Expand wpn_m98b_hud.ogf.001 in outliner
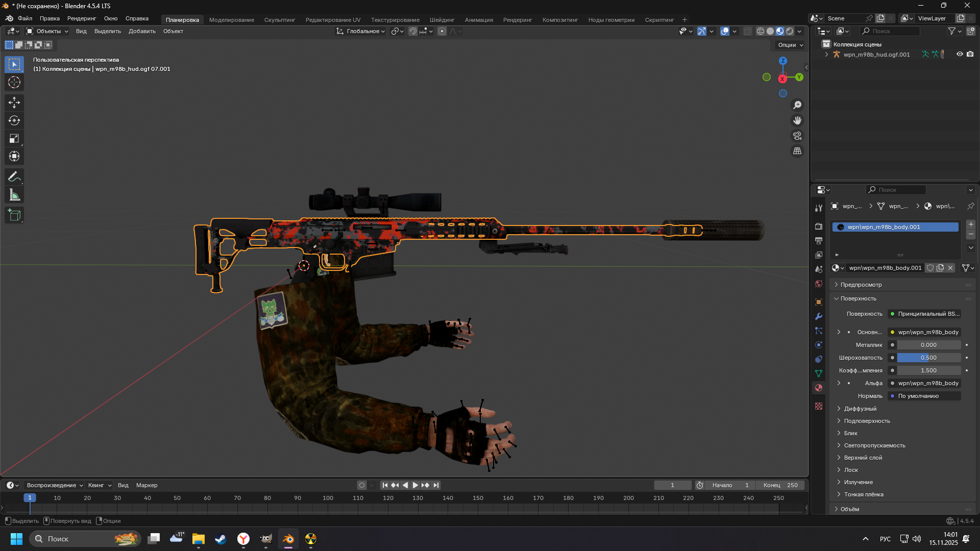The height and width of the screenshot is (551, 980). click(x=826, y=55)
